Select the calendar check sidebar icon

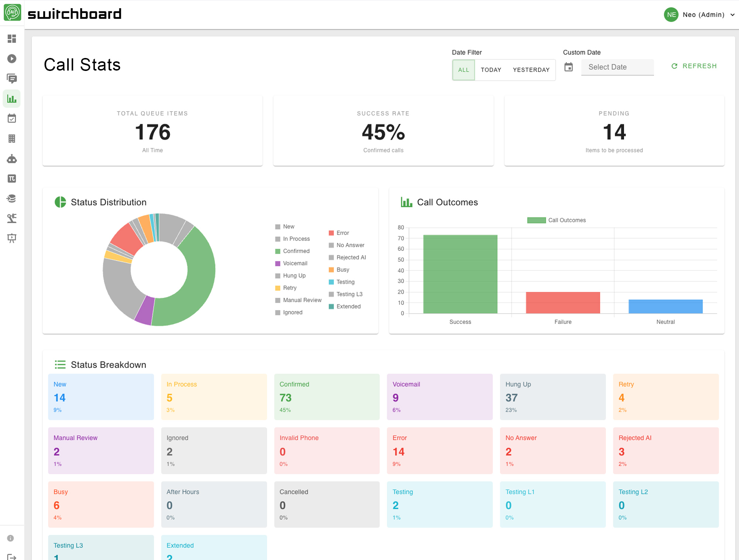point(12,119)
